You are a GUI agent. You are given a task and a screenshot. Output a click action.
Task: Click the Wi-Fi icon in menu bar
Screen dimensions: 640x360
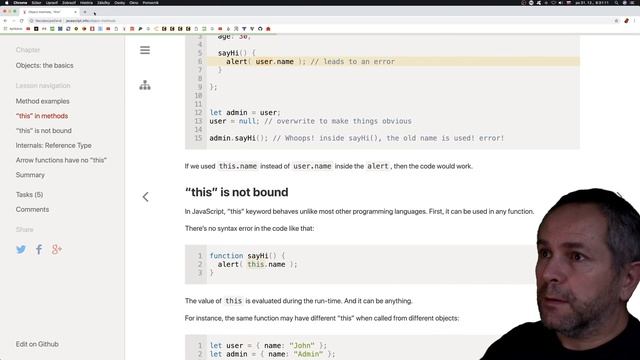click(553, 3)
